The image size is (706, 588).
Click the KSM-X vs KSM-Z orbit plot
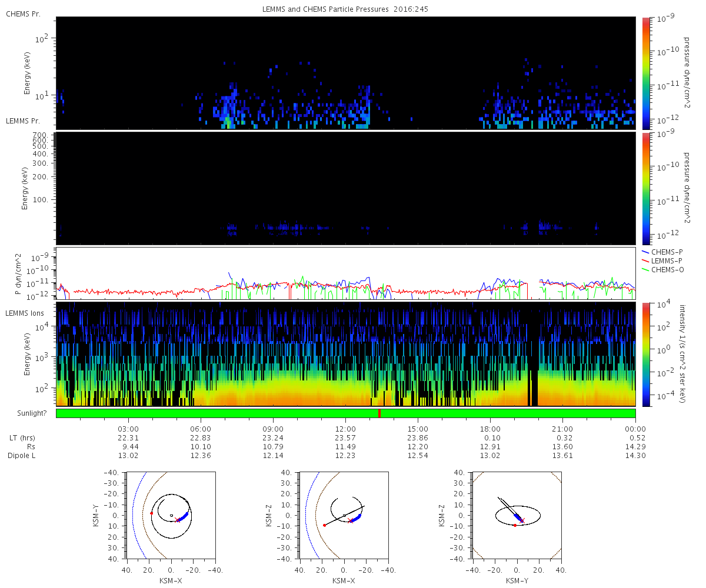tap(344, 514)
